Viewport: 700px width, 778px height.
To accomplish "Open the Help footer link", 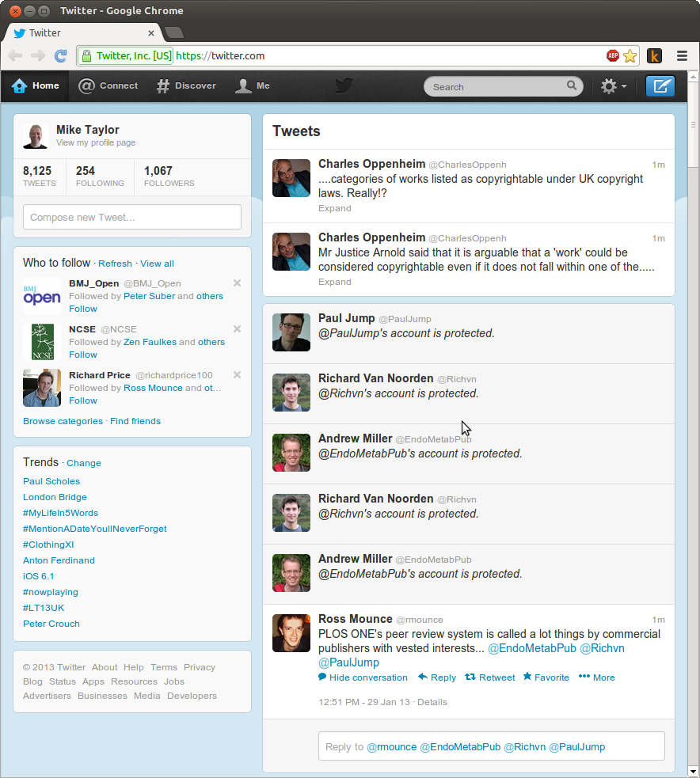I will (134, 667).
